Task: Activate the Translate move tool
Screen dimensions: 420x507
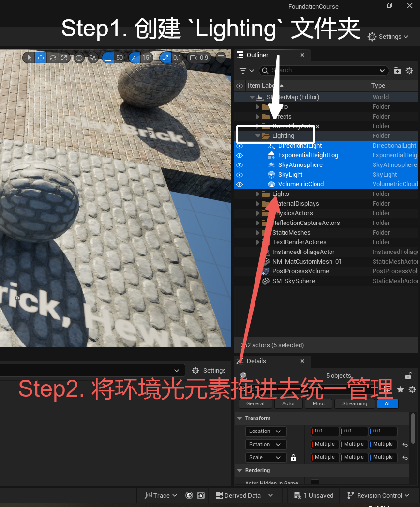Action: tap(41, 58)
